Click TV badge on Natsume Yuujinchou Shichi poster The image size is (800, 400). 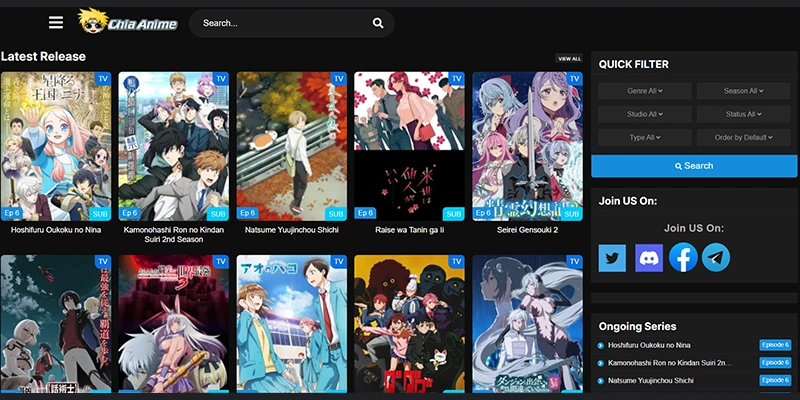[x=339, y=79]
